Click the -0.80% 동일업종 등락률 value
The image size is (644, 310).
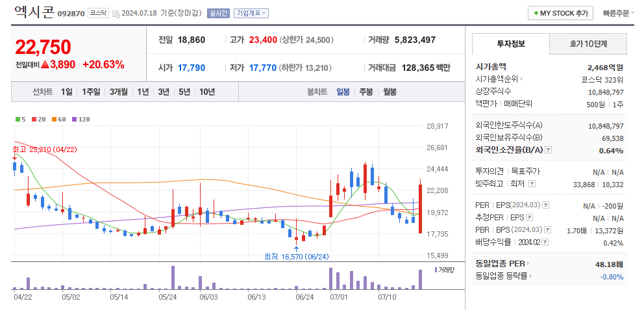(x=612, y=277)
